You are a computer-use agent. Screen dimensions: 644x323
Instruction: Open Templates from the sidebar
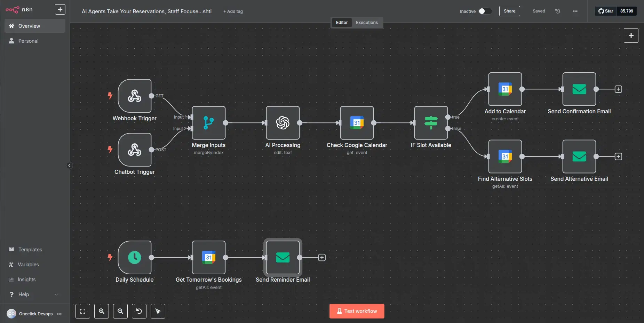30,250
